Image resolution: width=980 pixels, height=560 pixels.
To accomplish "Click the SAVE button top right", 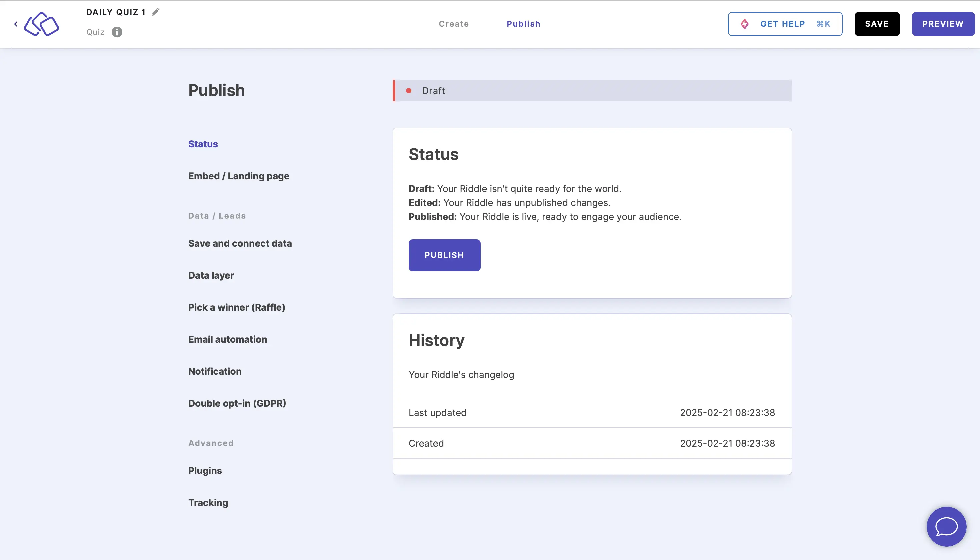I will [877, 24].
